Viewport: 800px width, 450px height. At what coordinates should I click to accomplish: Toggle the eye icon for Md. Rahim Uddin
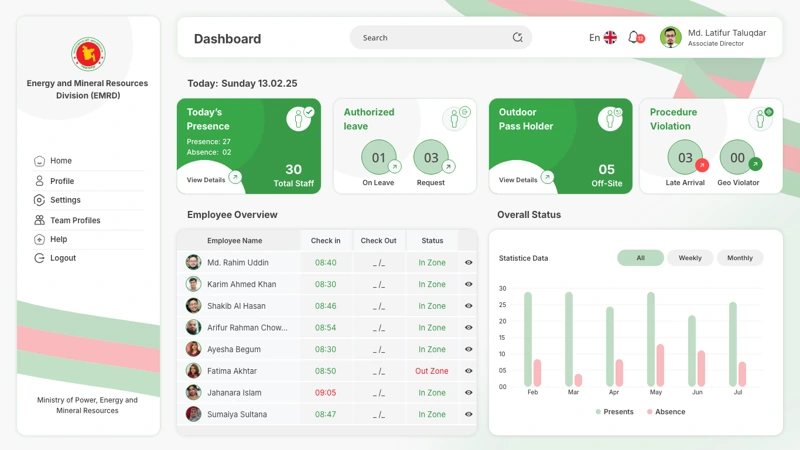click(468, 262)
